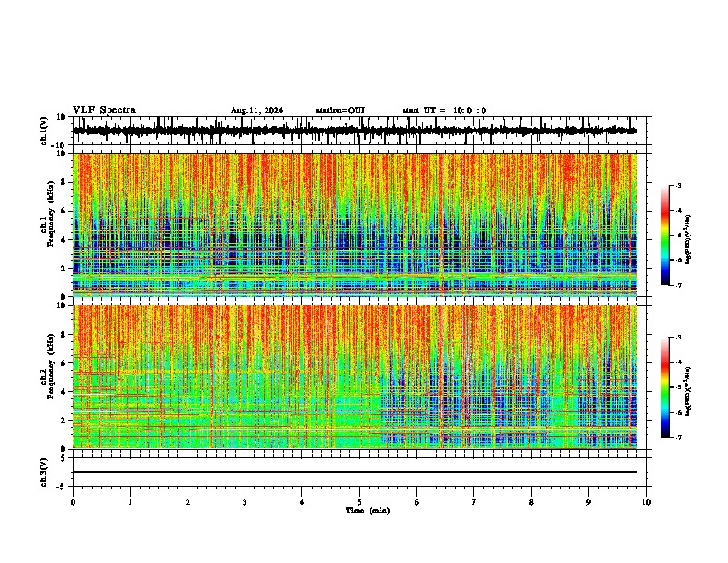Click the ch.2 spectrogram color scale bar
The image size is (728, 563).
coord(665,387)
